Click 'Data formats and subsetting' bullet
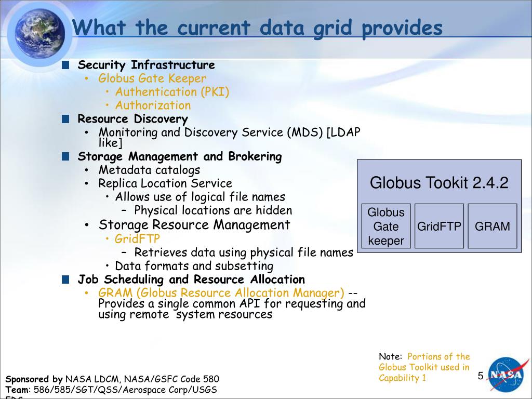The height and width of the screenshot is (399, 532). coord(194,266)
